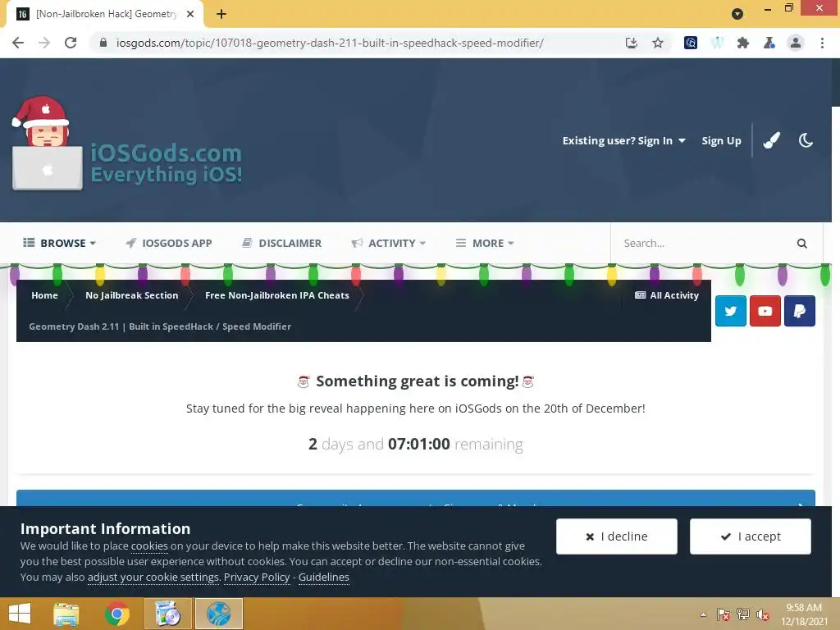Open the theme customizer paintbrush icon

tap(771, 140)
